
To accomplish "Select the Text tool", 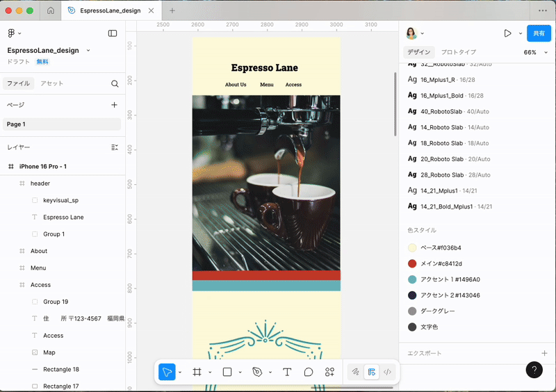I will click(x=287, y=372).
